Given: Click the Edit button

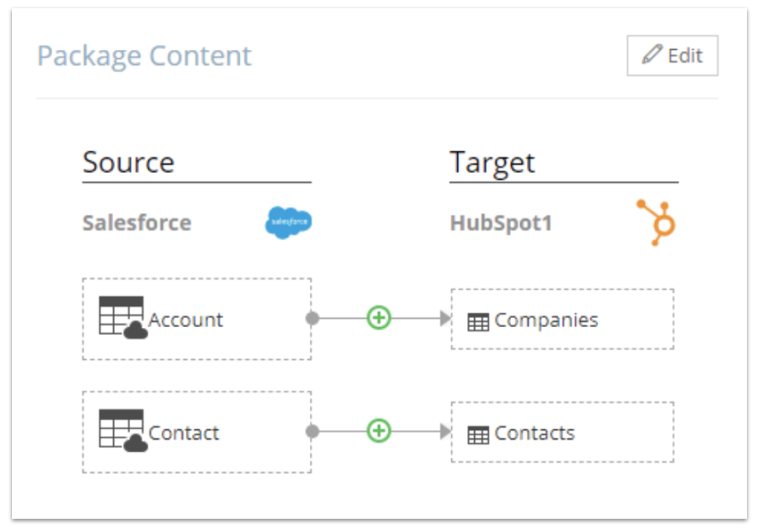Looking at the screenshot, I should 672,56.
